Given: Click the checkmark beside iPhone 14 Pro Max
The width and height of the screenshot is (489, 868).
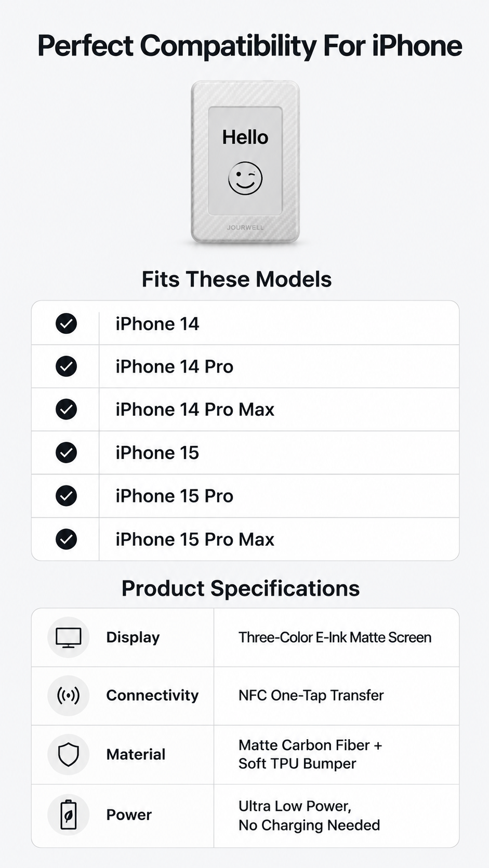Looking at the screenshot, I should point(66,410).
